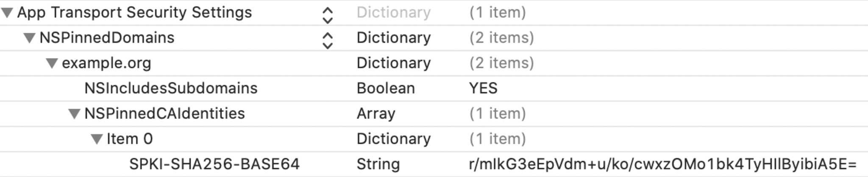Select the Item 0 row label
The image size is (868, 177).
click(x=129, y=139)
